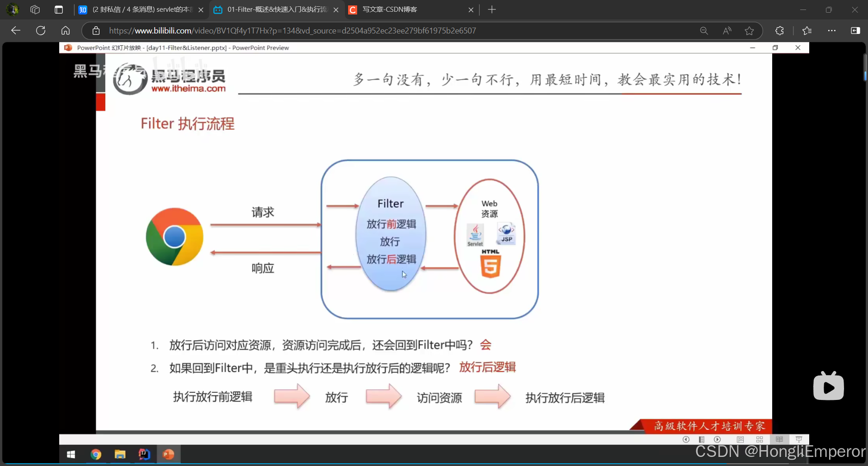Click the JSP icon in Web资源
The width and height of the screenshot is (868, 466).
click(x=506, y=233)
